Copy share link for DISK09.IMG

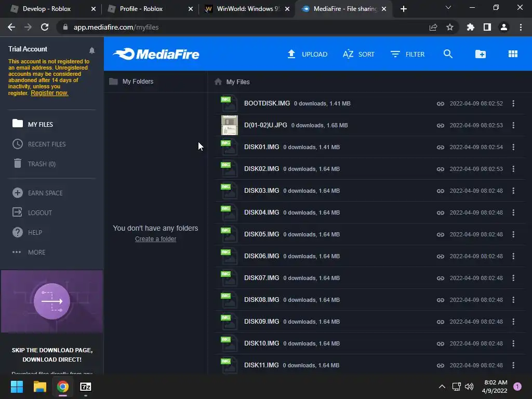pos(441,322)
